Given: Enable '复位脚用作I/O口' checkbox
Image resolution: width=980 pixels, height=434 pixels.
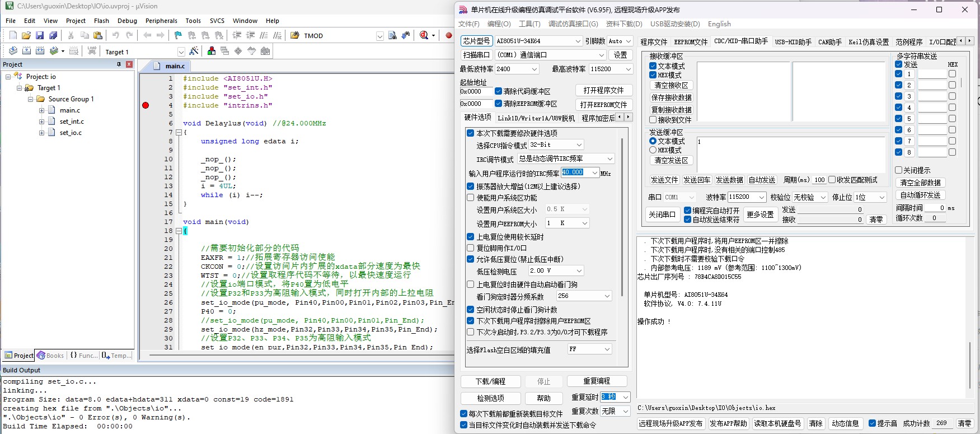Looking at the screenshot, I should (x=471, y=248).
